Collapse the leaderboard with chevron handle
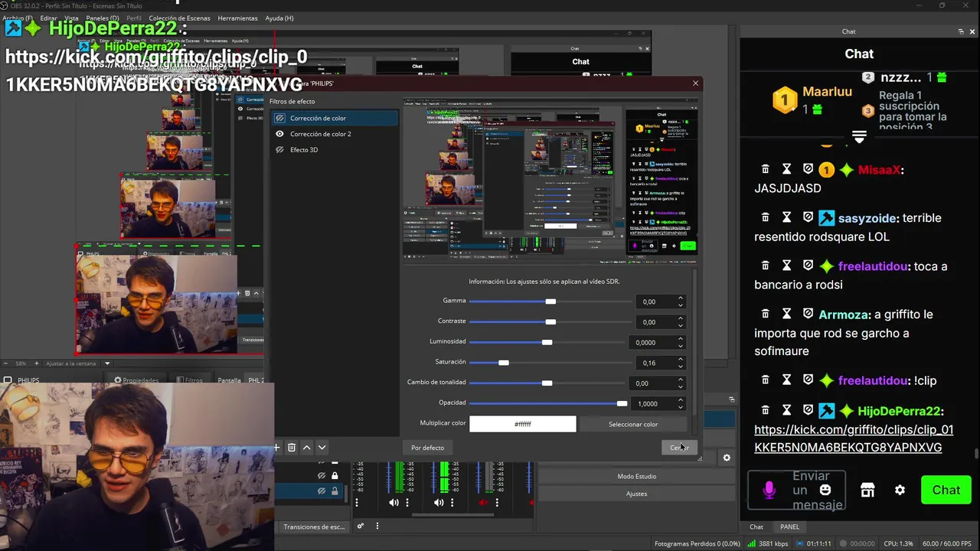The width and height of the screenshot is (980, 551). [x=859, y=137]
